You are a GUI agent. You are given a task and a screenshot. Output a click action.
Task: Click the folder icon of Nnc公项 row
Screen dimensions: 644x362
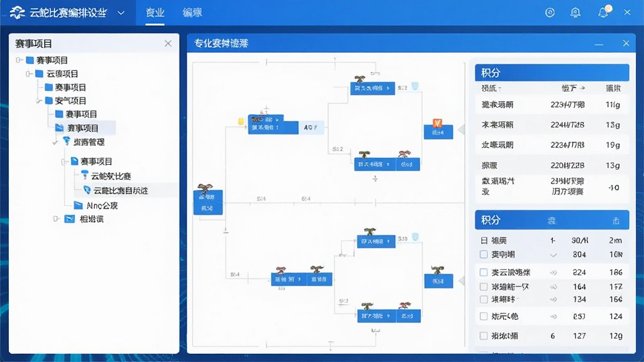(x=78, y=206)
